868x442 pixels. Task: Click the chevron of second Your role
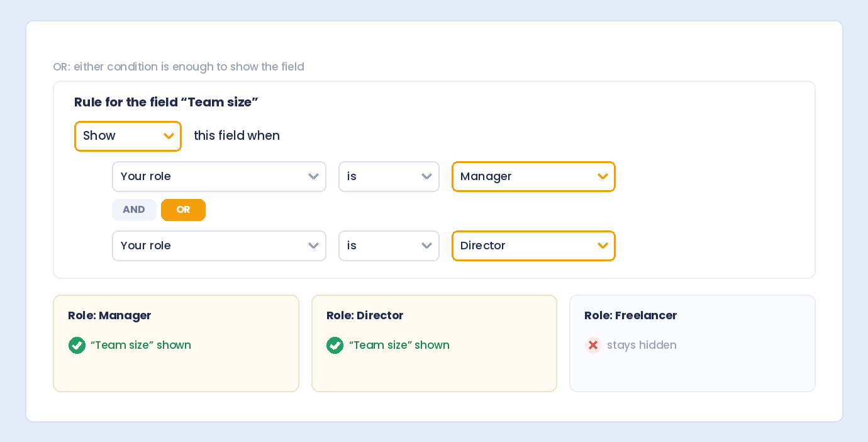click(x=313, y=246)
